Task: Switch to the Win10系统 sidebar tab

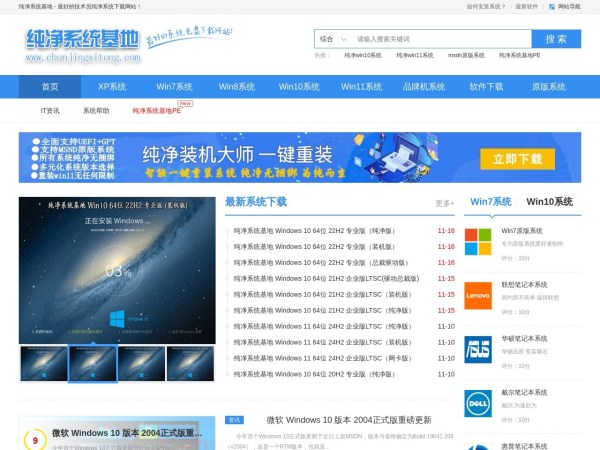Action: point(549,202)
